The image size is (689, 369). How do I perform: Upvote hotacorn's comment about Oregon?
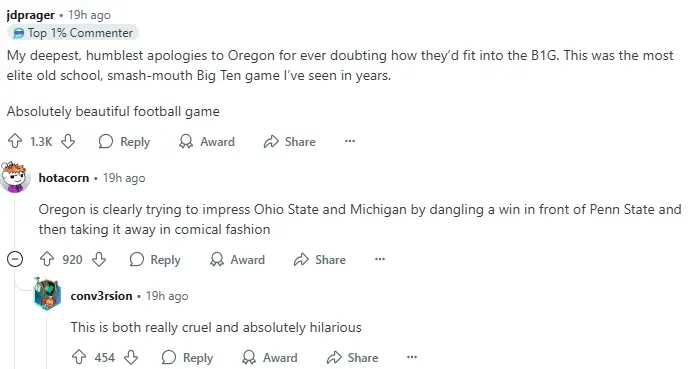[47, 259]
